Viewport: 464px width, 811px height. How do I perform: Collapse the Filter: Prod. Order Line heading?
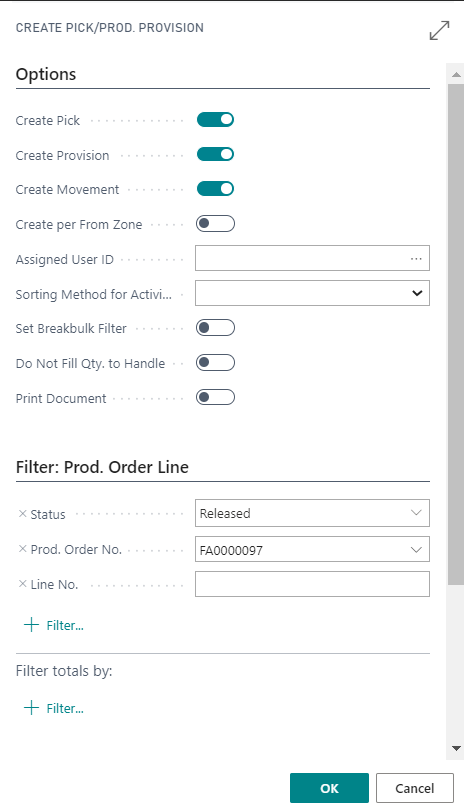click(102, 467)
